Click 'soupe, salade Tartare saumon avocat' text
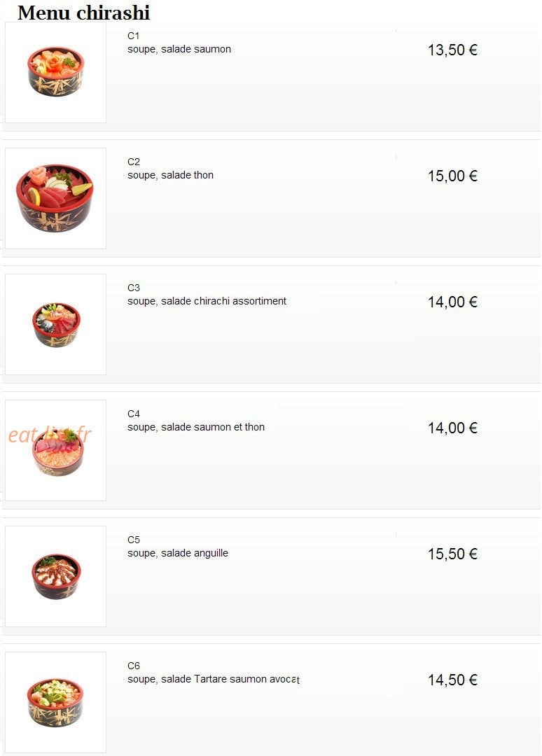The image size is (542, 756). (214, 679)
